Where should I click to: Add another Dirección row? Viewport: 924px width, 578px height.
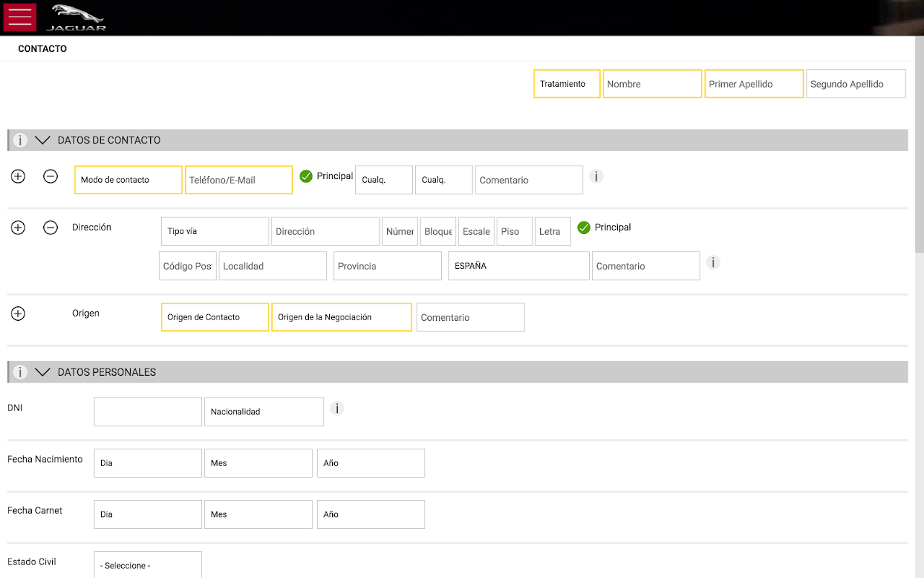tap(18, 228)
